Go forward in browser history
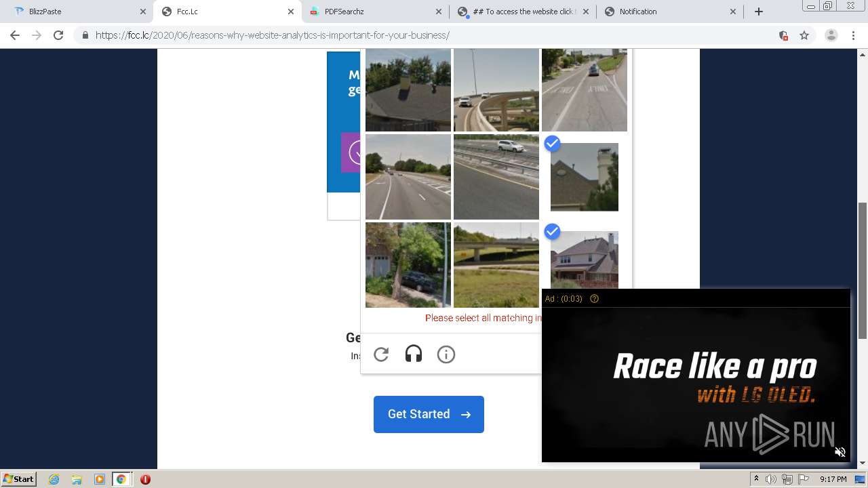 (x=37, y=35)
